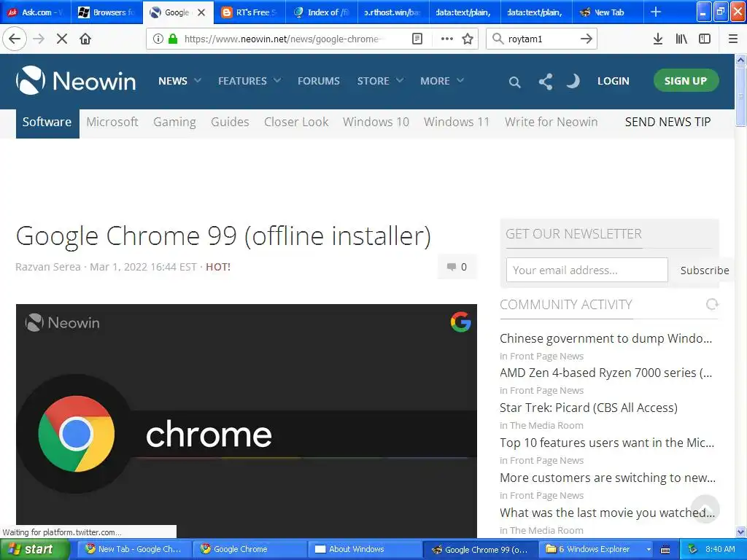Click the newsletter email address field
Image resolution: width=747 pixels, height=560 pixels.
(x=587, y=270)
